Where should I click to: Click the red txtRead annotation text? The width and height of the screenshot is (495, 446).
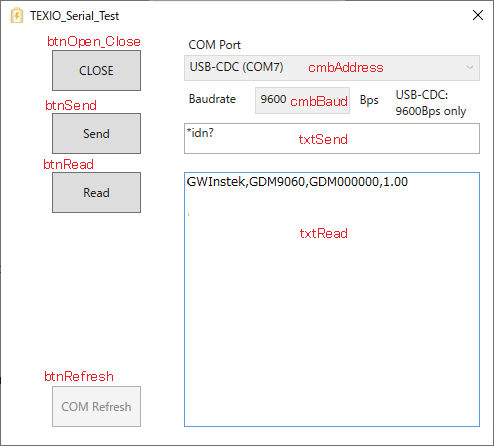coord(323,233)
